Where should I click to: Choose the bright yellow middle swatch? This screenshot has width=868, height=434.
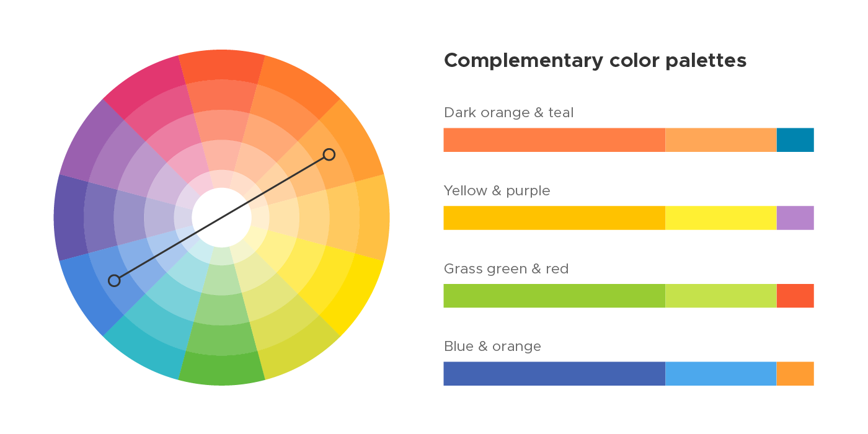(x=721, y=218)
